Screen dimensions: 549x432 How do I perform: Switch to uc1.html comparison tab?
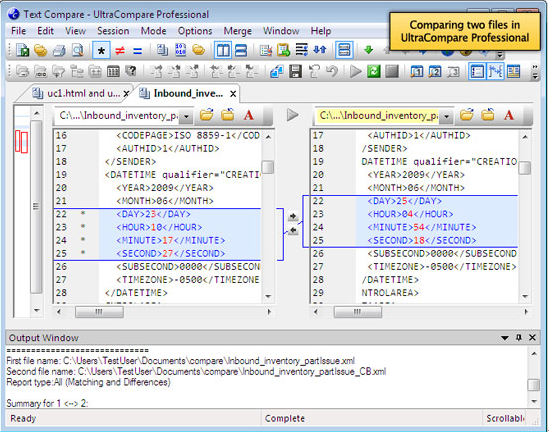click(80, 93)
